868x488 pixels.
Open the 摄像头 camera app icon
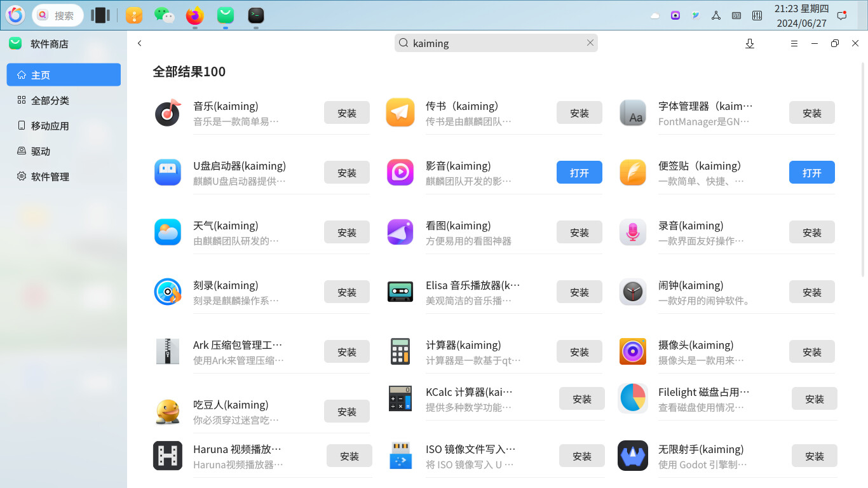pos(633,352)
